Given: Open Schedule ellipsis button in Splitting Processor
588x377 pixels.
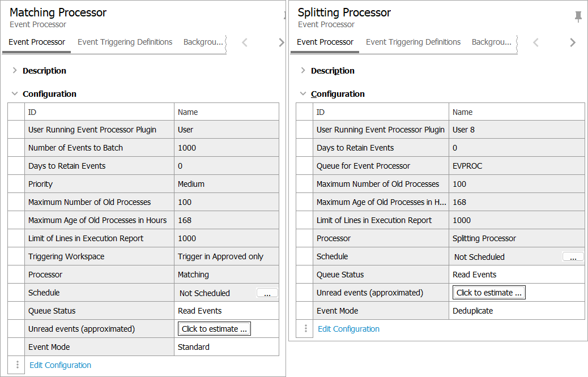Looking at the screenshot, I should point(573,256).
